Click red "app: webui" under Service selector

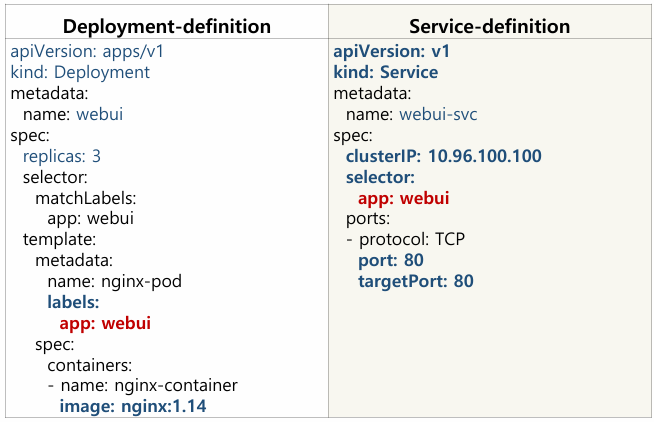pyautogui.click(x=403, y=198)
